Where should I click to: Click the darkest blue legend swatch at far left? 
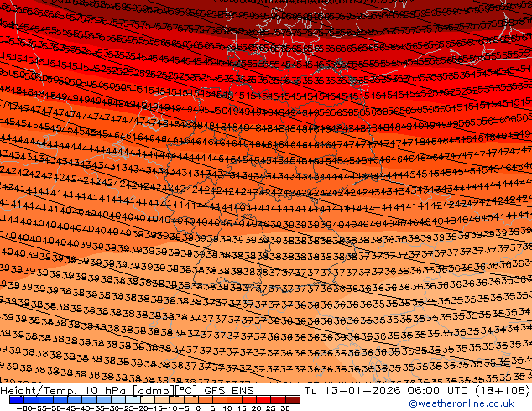point(17,400)
